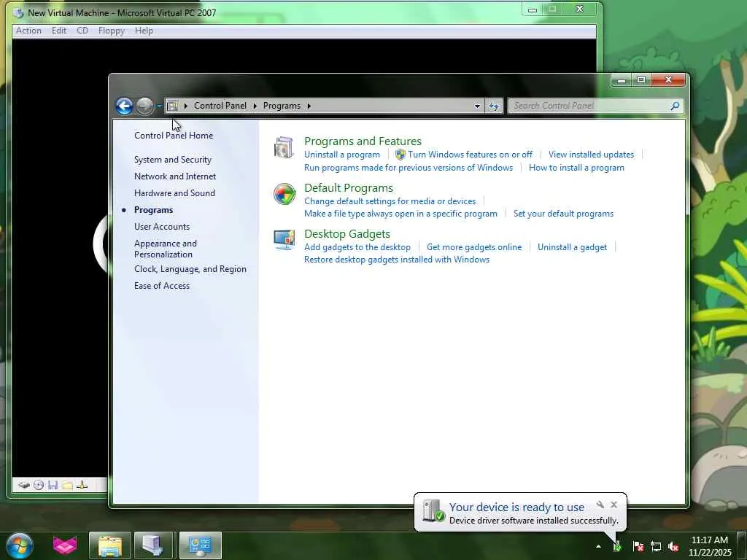Click the Forward arrow in Control Panel

145,106
